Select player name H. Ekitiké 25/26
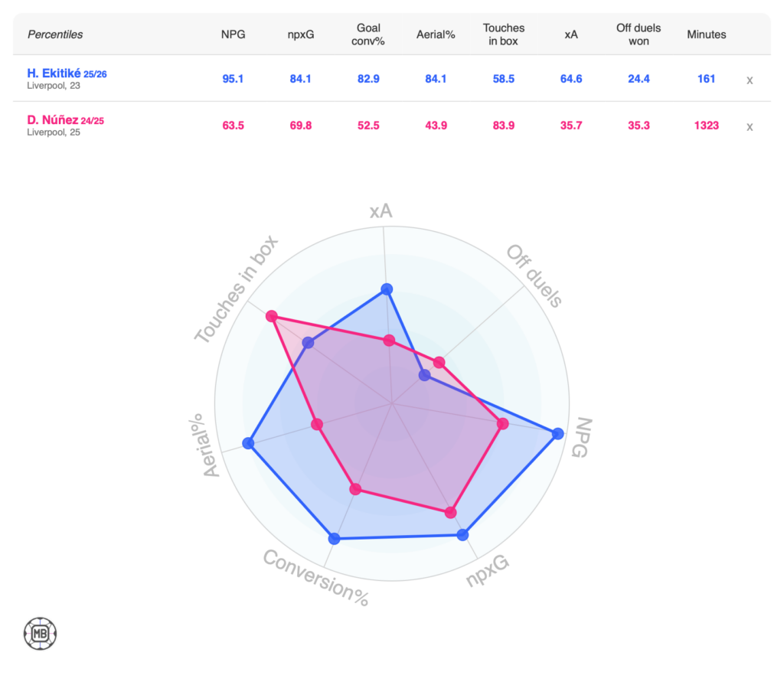Image resolution: width=784 pixels, height=685 pixels. click(x=67, y=73)
